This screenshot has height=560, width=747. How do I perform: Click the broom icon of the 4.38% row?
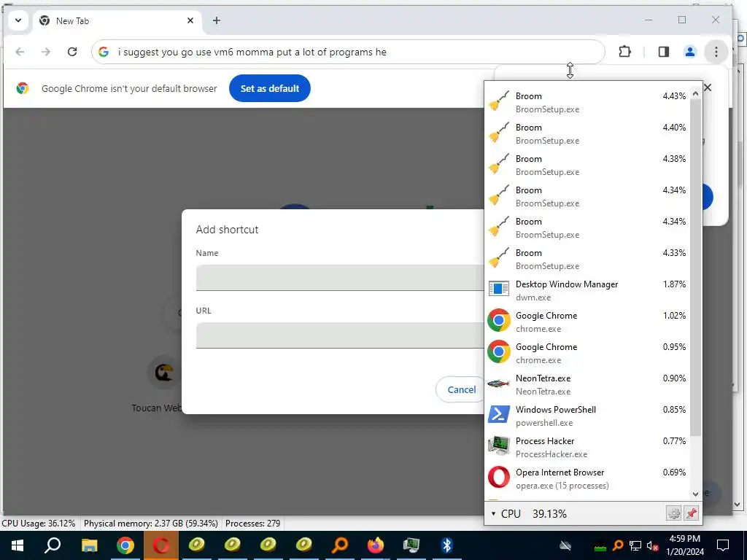coord(499,164)
